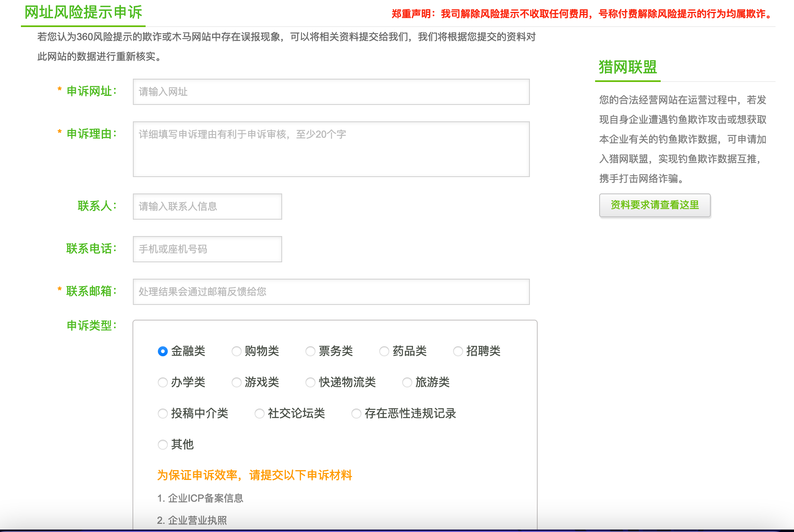The height and width of the screenshot is (532, 794).
Task: Pick the 快递物流类 radio button
Action: pyautogui.click(x=310, y=382)
